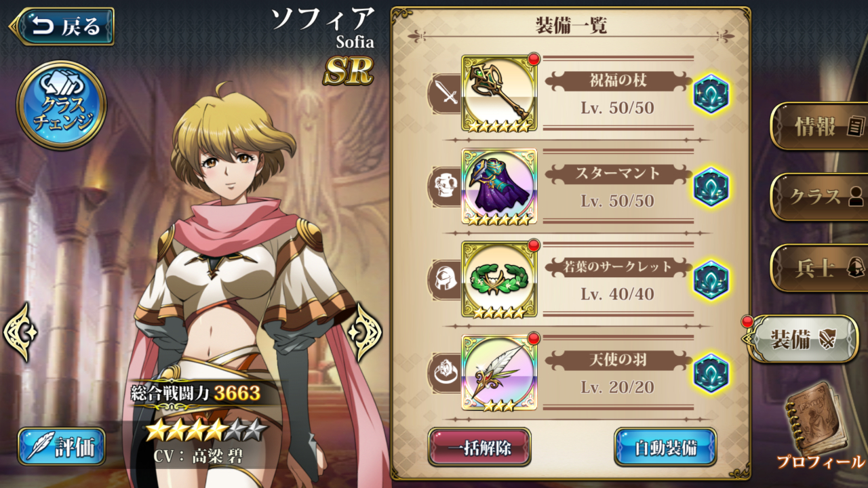Tap the hexagon enhance icon beside スターマント
The width and height of the screenshot is (868, 488).
(x=711, y=186)
